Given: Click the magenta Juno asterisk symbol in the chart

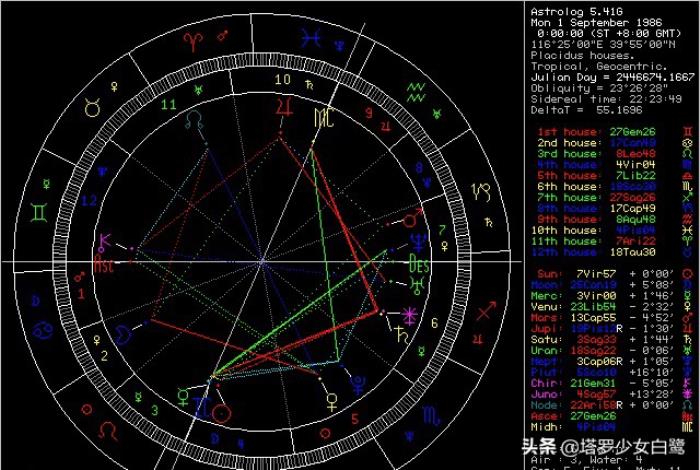Looking at the screenshot, I should pos(408,319).
